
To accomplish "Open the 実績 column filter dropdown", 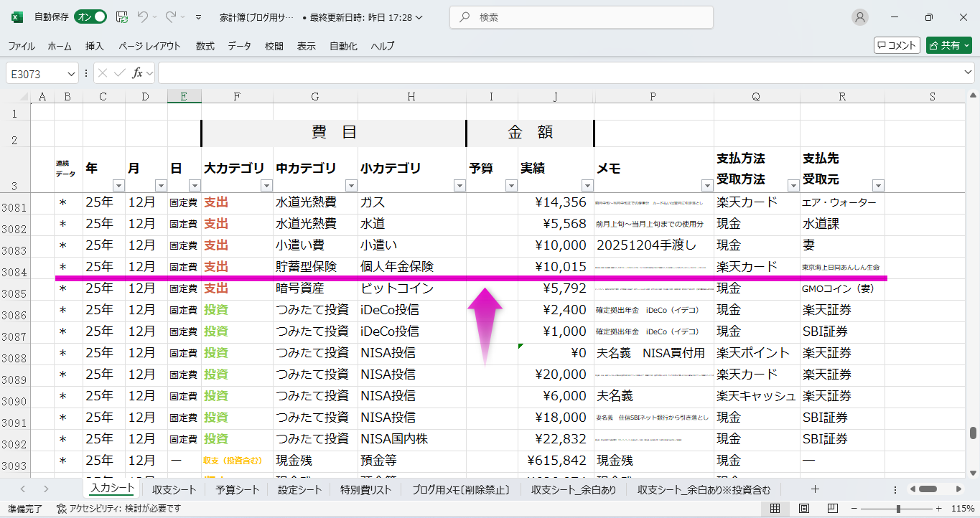I will click(587, 186).
